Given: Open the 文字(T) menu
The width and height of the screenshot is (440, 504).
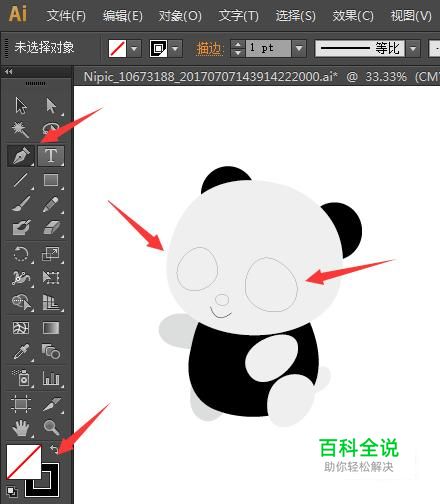Looking at the screenshot, I should pyautogui.click(x=238, y=16).
